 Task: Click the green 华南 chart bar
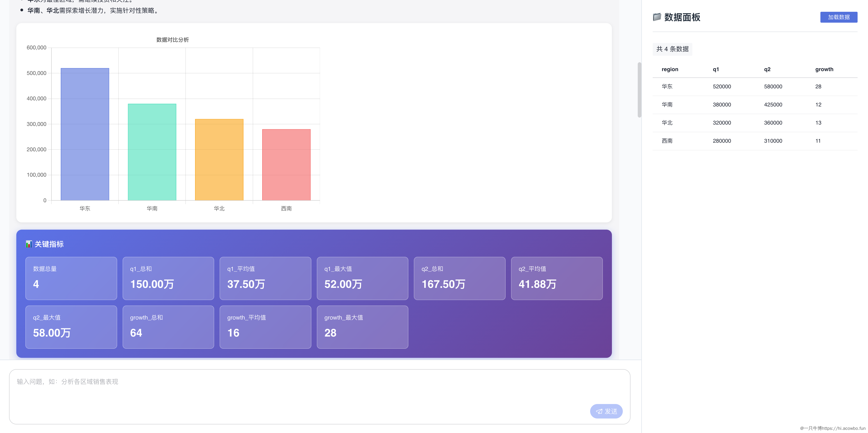click(x=152, y=152)
